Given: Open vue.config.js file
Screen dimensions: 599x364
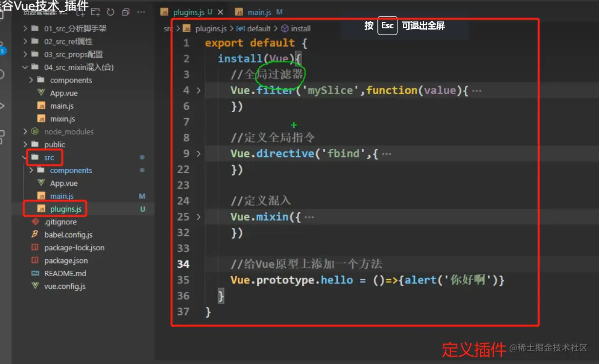Looking at the screenshot, I should click(65, 286).
